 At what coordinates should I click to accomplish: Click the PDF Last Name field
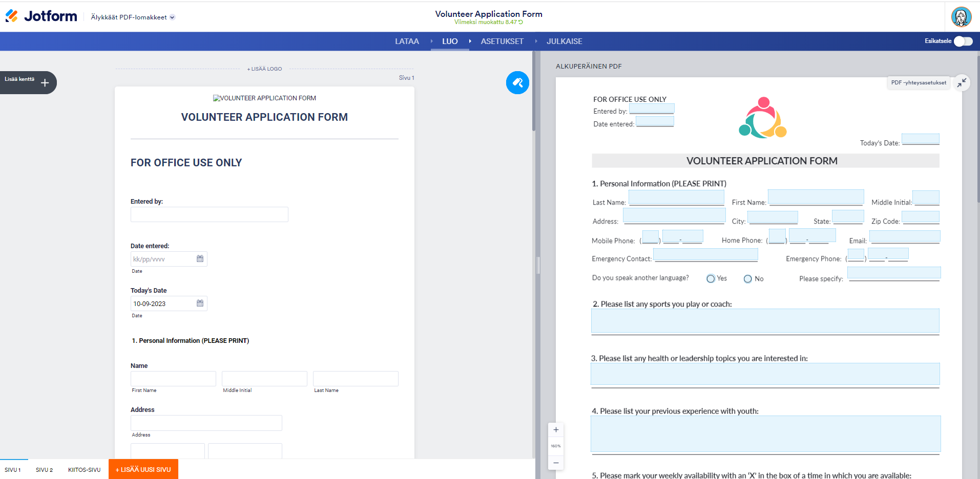[676, 198]
